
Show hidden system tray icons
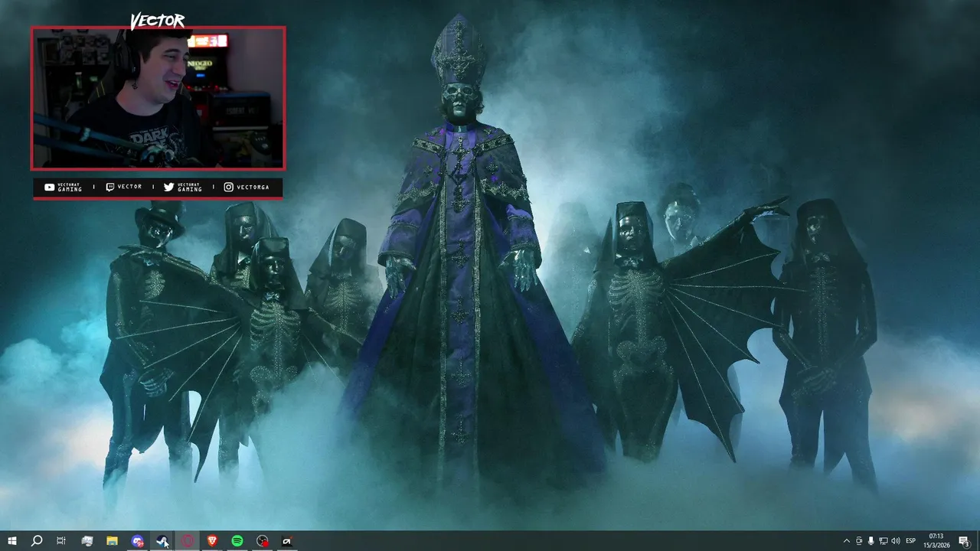(x=846, y=541)
